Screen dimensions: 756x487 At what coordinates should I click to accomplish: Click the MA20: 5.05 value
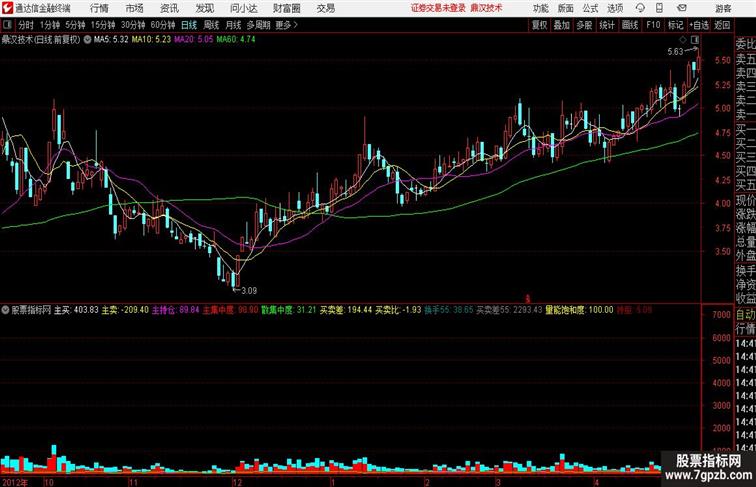tap(193, 40)
